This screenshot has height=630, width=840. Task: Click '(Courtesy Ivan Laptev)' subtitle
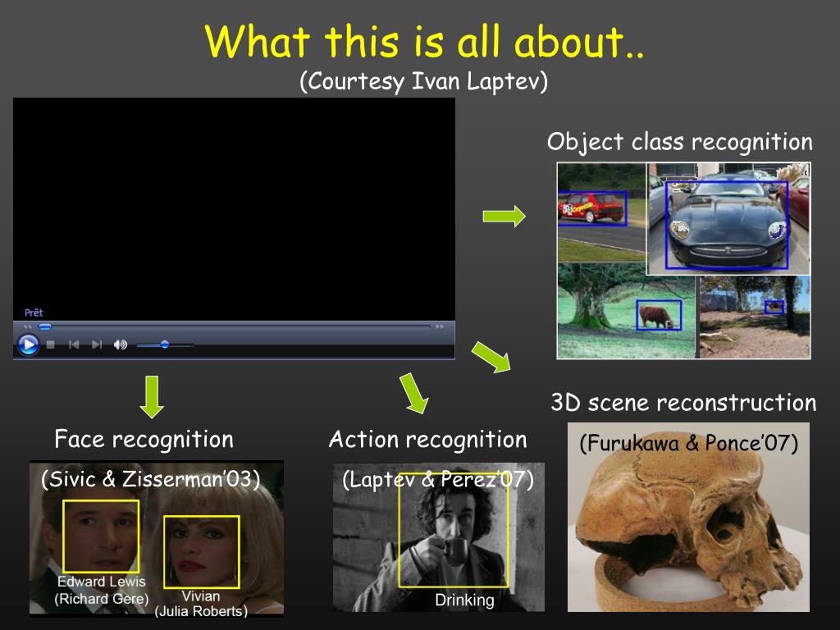[x=424, y=81]
